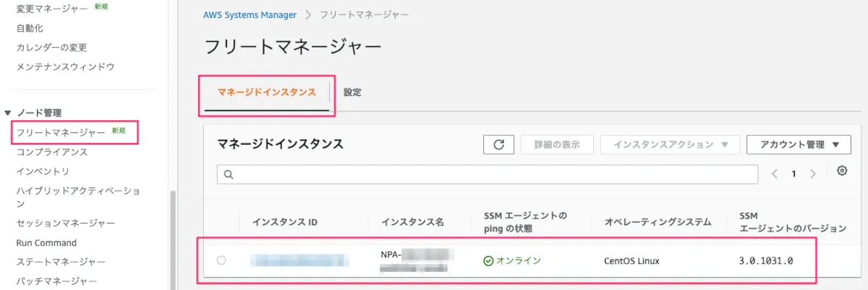Select the マネージドインスタンス tab
Viewport: 868px width, 290px height.
[x=266, y=93]
